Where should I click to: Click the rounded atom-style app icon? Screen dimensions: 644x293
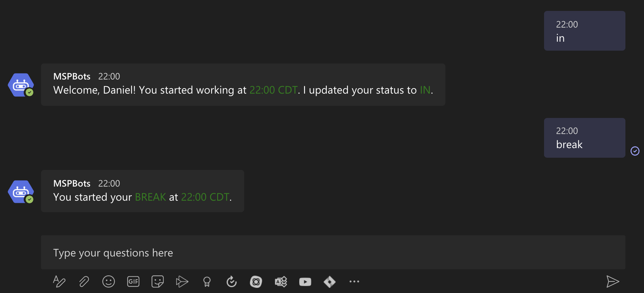(x=256, y=281)
